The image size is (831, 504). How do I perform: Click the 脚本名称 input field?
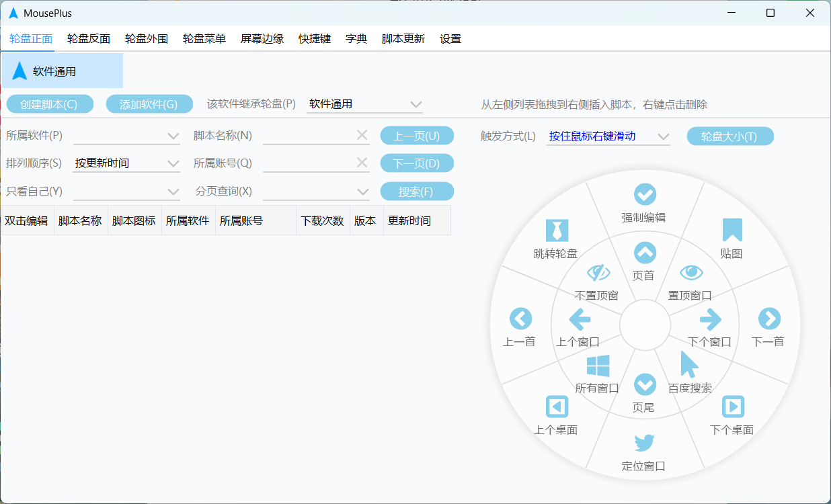[x=309, y=136]
